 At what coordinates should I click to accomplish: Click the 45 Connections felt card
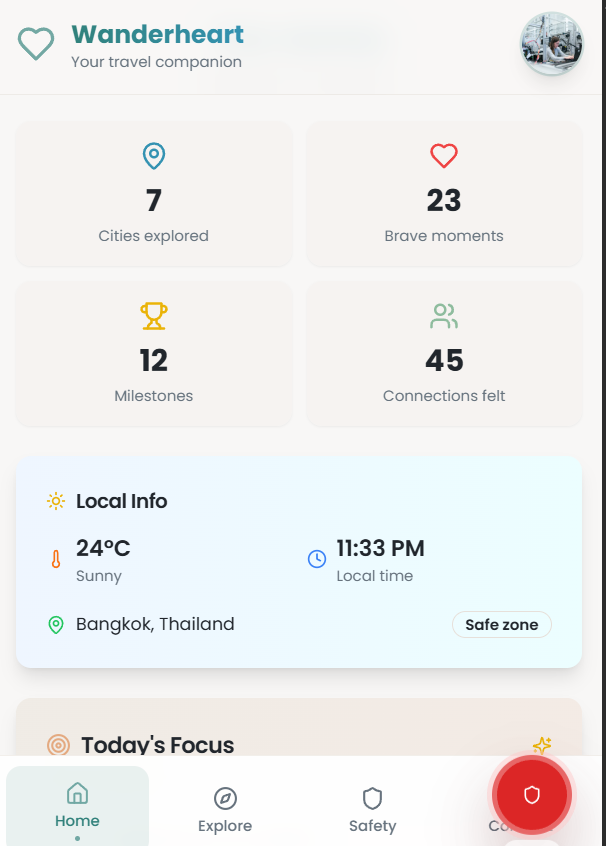point(443,354)
